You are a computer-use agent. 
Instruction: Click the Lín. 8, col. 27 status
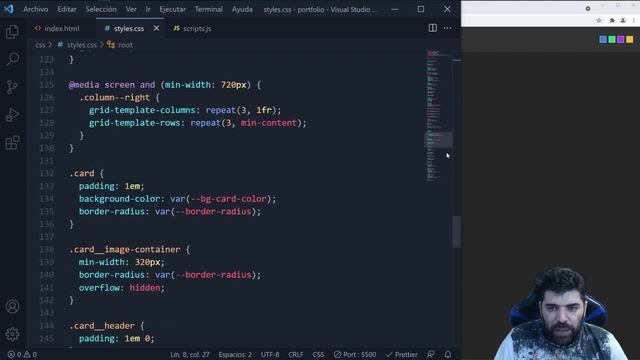coord(190,354)
